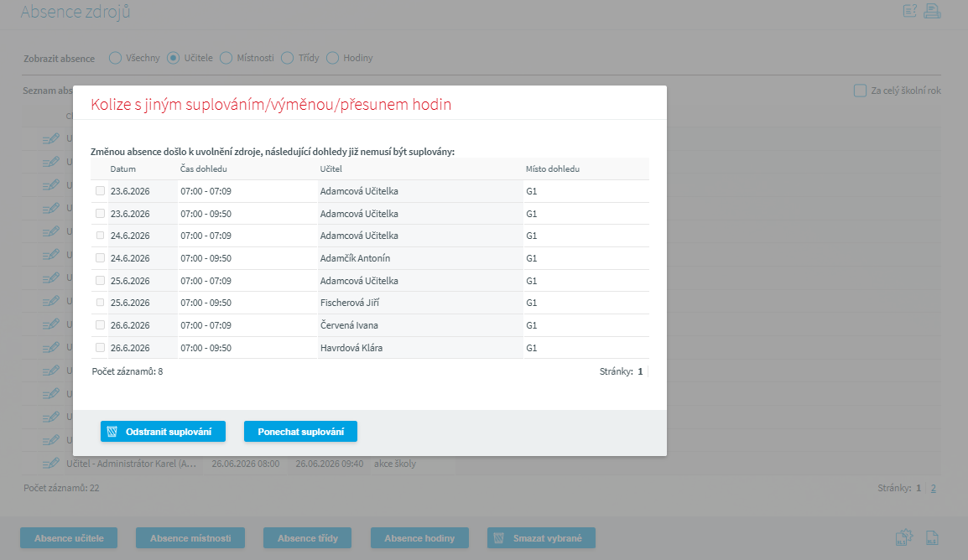This screenshot has height=560, width=968.
Task: Check the Havrdová Klára row checkbox
Action: point(100,348)
